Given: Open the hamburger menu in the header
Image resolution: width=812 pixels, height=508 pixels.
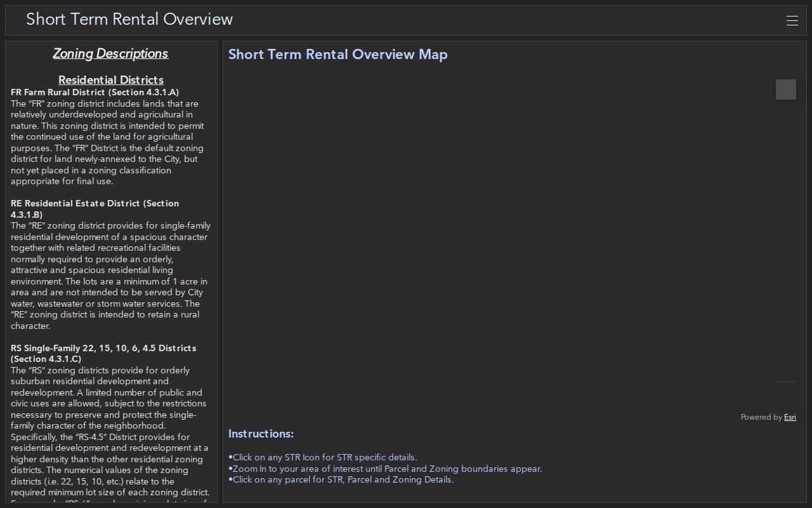Looking at the screenshot, I should tap(792, 20).
